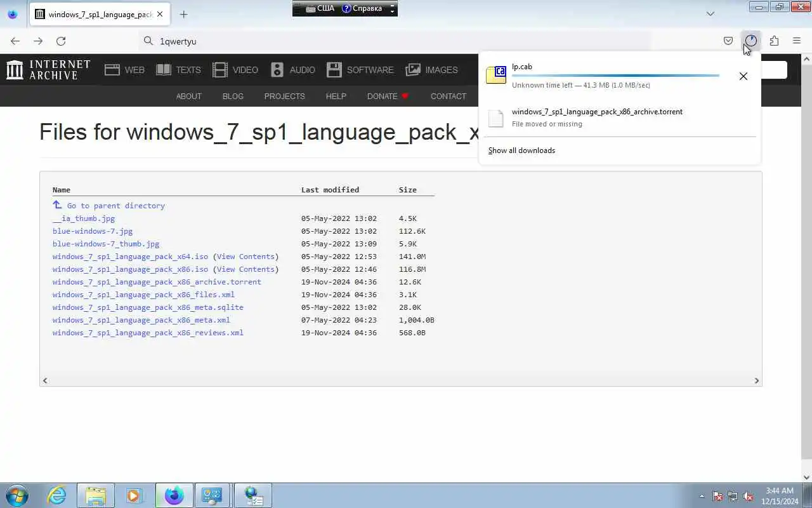This screenshot has width=812, height=508.
Task: Open __ia_thumb.jpg file
Action: click(84, 218)
